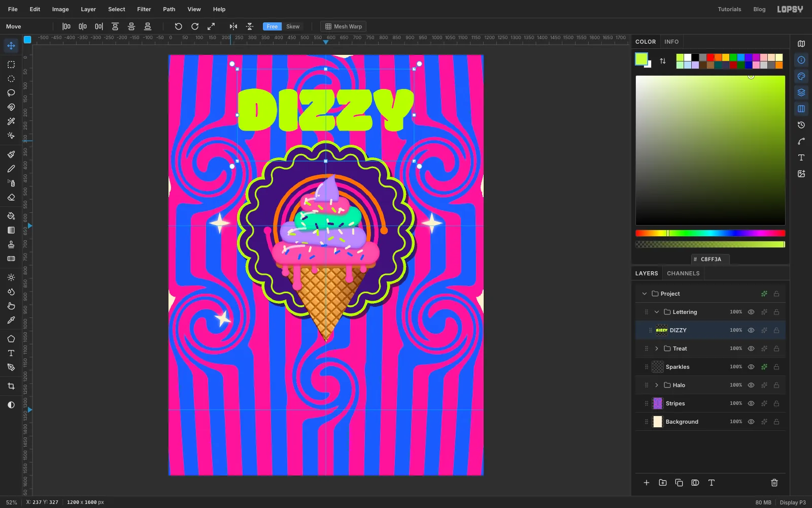Choose the Lasso selection tool
812x508 pixels.
coord(11,93)
